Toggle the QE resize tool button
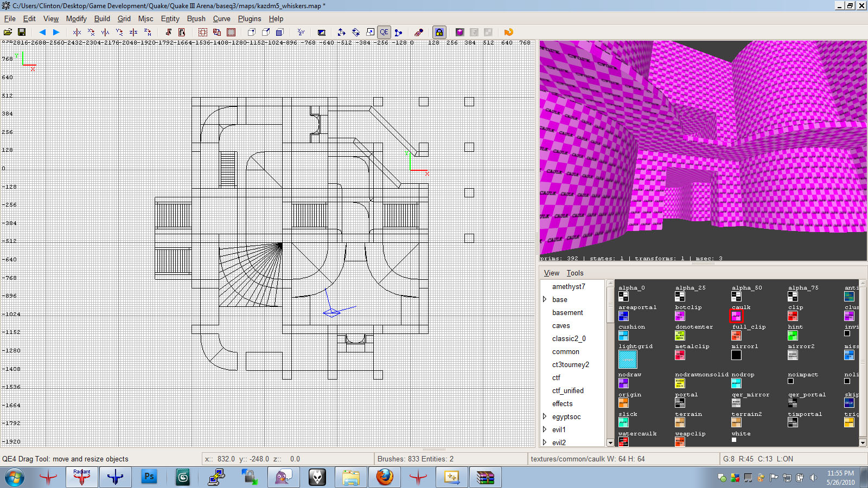868x488 pixels. [x=384, y=33]
